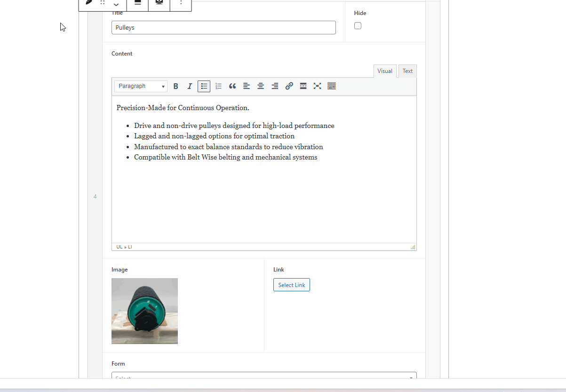This screenshot has height=392, width=566.
Task: Click the 'Manufactured to exact balance' bullet
Action: pyautogui.click(x=229, y=147)
